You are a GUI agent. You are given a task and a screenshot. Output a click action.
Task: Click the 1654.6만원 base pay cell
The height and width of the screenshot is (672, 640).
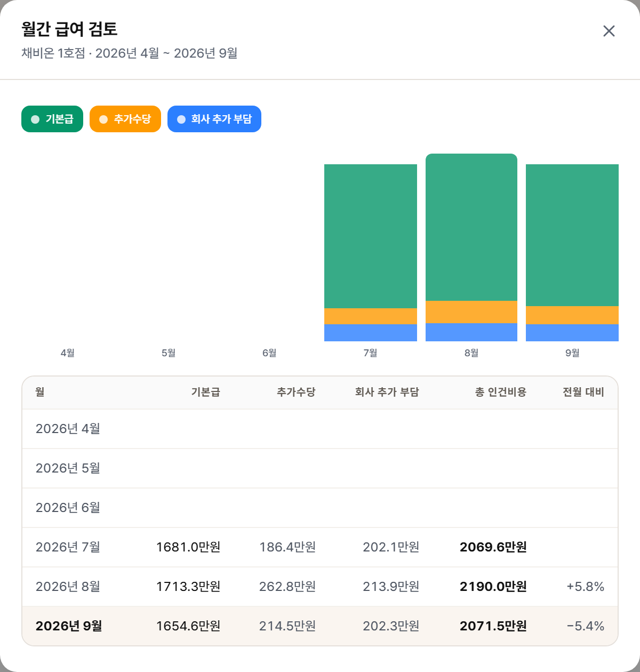(x=188, y=626)
